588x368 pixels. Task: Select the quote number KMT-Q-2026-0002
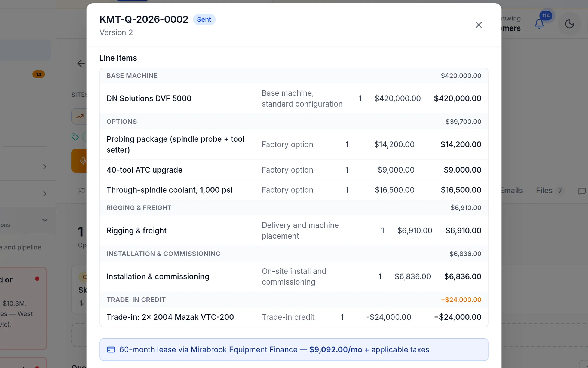click(x=144, y=19)
